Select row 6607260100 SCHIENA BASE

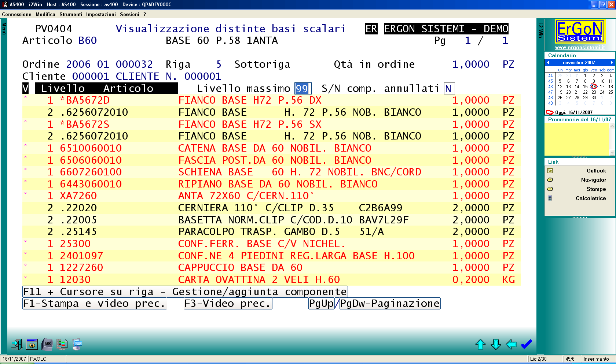272,172
